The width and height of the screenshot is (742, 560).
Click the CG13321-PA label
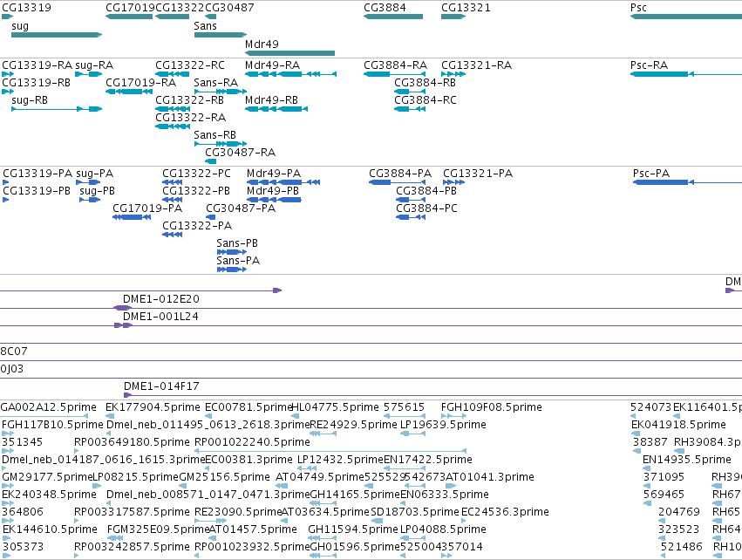tap(478, 174)
